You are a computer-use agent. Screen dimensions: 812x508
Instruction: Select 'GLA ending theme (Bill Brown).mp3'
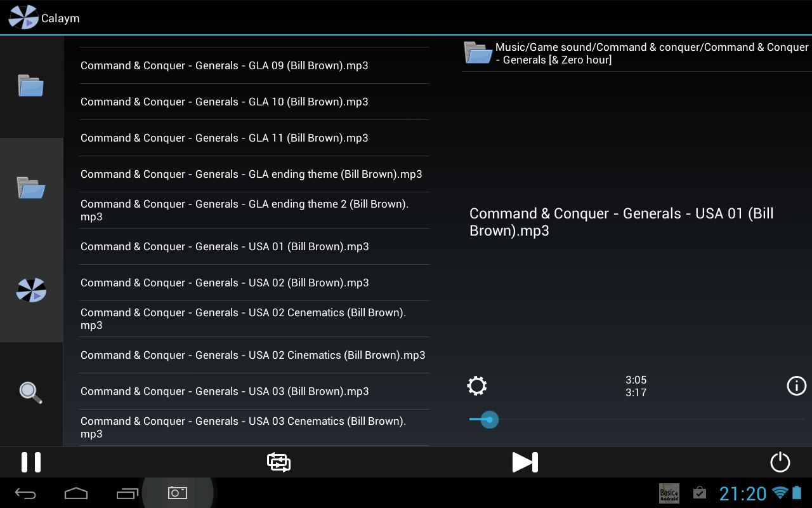(254, 174)
